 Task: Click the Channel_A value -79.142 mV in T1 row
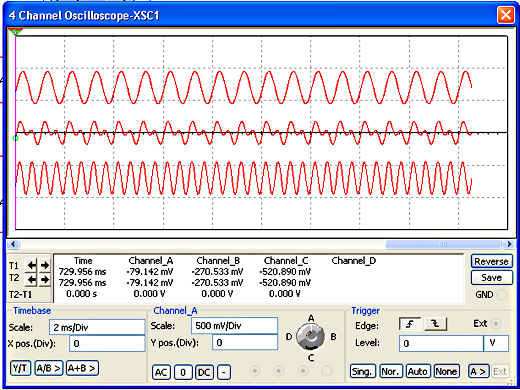[150, 272]
